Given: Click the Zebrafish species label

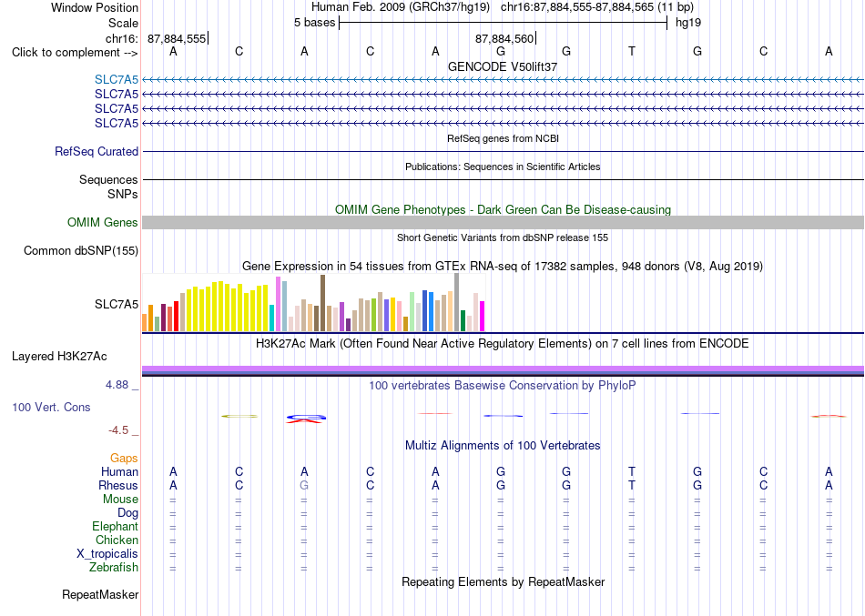Looking at the screenshot, I should point(114,567).
